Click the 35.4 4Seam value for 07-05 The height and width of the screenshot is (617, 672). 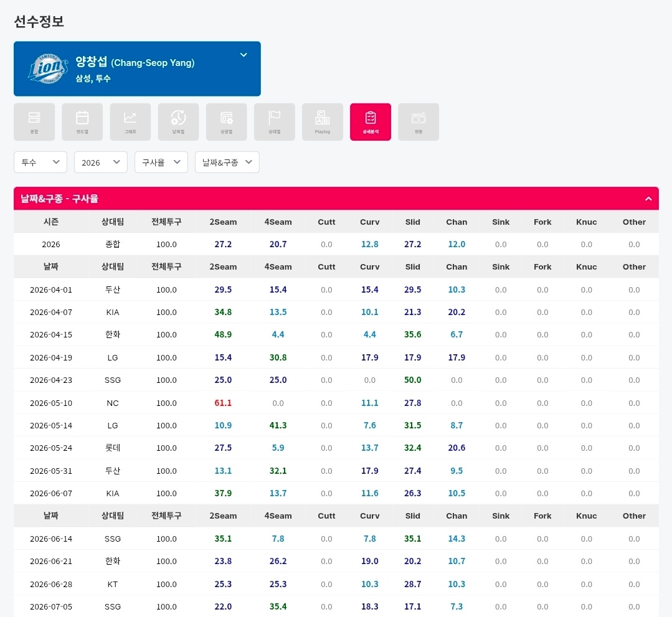[278, 606]
